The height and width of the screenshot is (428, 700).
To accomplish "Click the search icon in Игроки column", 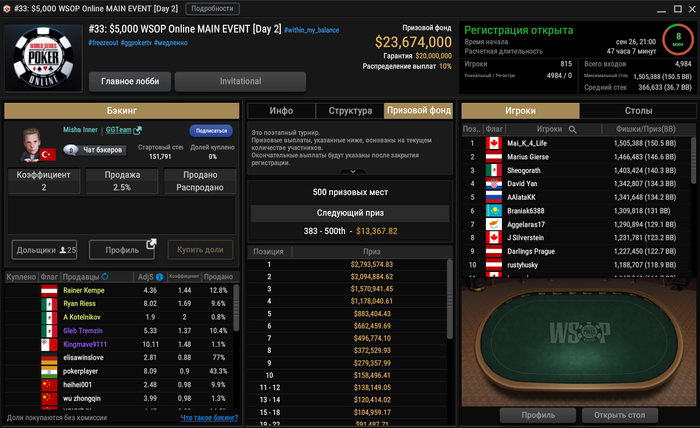I will [572, 129].
